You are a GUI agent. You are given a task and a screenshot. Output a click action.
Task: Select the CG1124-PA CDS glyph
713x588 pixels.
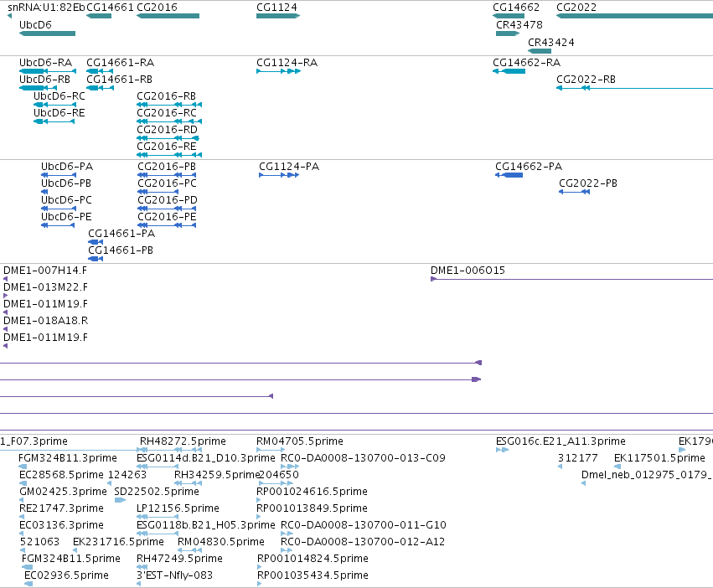click(x=279, y=175)
